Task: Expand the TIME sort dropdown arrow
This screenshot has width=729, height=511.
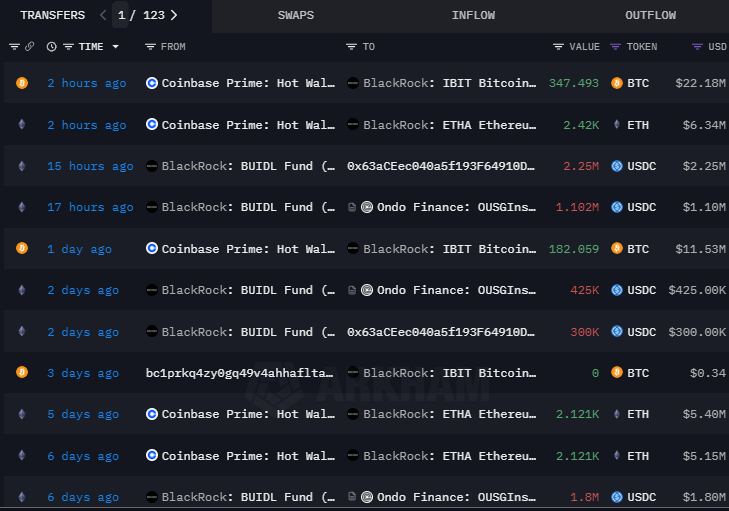Action: [x=115, y=47]
